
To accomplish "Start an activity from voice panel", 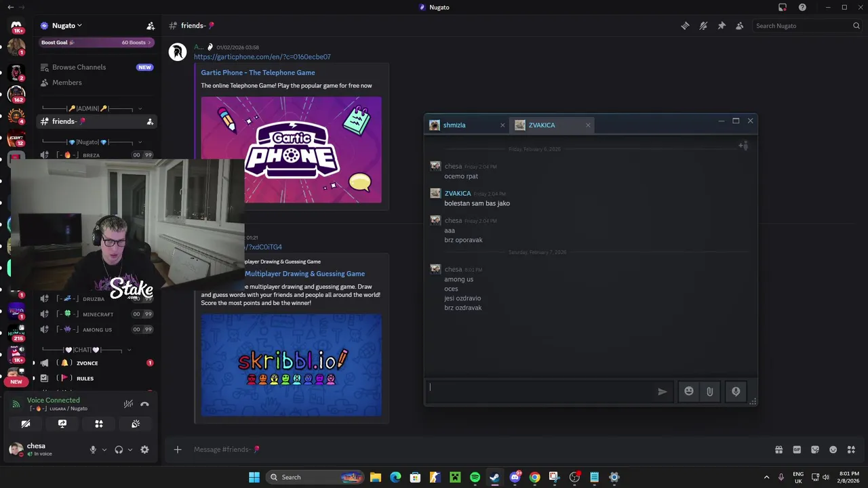I will tap(99, 424).
